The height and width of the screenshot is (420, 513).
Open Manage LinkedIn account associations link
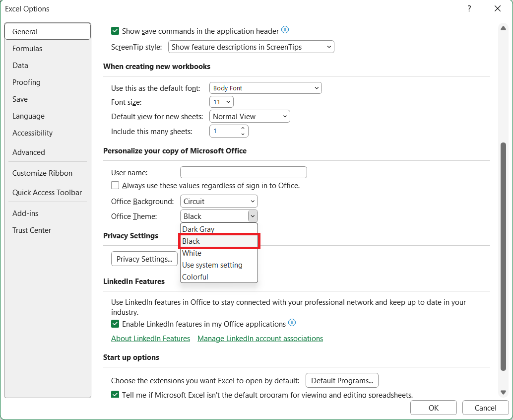(260, 339)
